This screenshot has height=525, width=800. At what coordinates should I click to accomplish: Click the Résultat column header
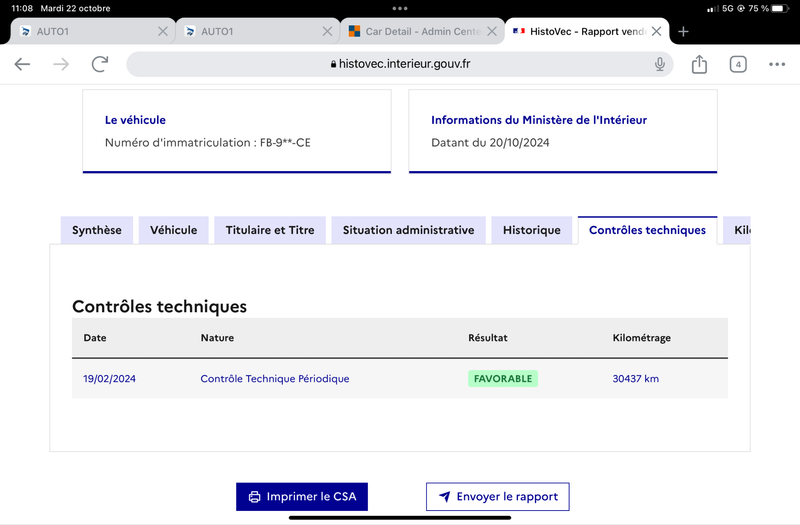[x=488, y=338]
